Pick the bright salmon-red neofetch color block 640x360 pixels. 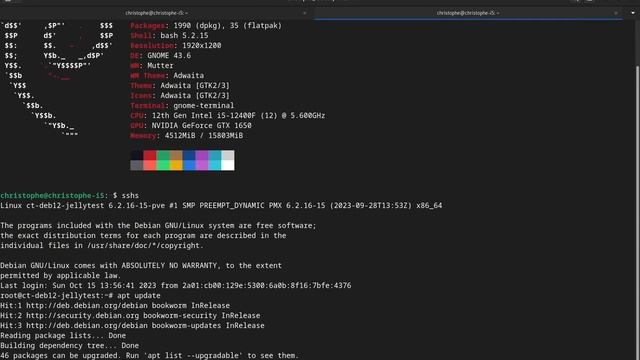(150, 165)
